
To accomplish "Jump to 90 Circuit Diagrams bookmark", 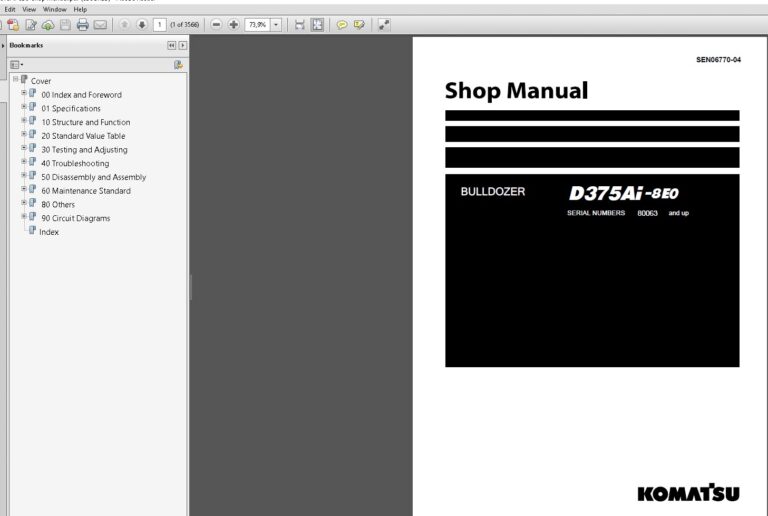I will coord(75,218).
